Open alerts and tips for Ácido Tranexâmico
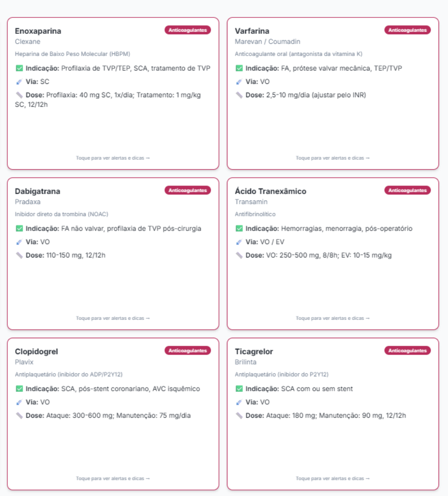This screenshot has height=496, width=448. coord(333,318)
